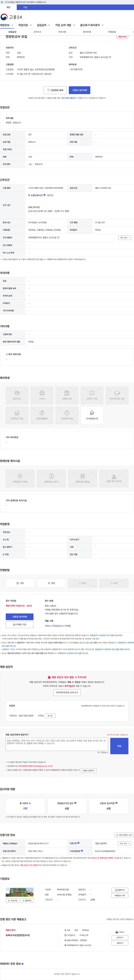
Task: Jump to 복리후생 section tab
Action: point(87,32)
